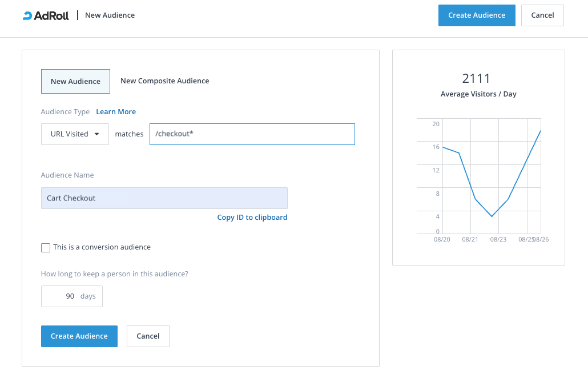The width and height of the screenshot is (588, 370).
Task: Click Cancel at the bottom of the form
Action: (x=148, y=336)
